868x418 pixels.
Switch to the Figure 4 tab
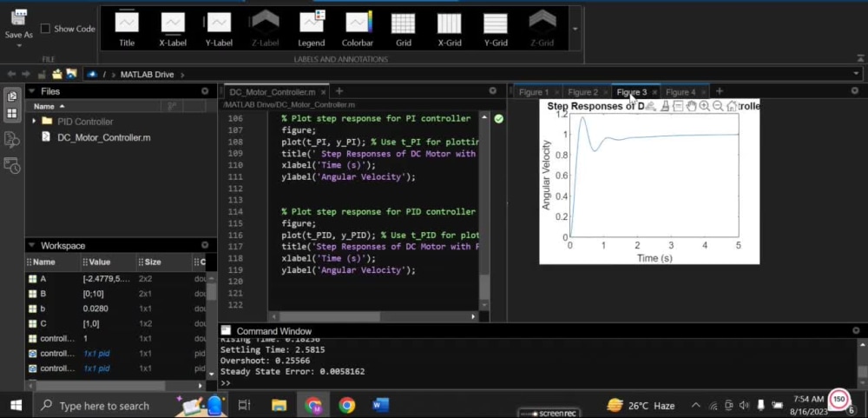tap(681, 92)
